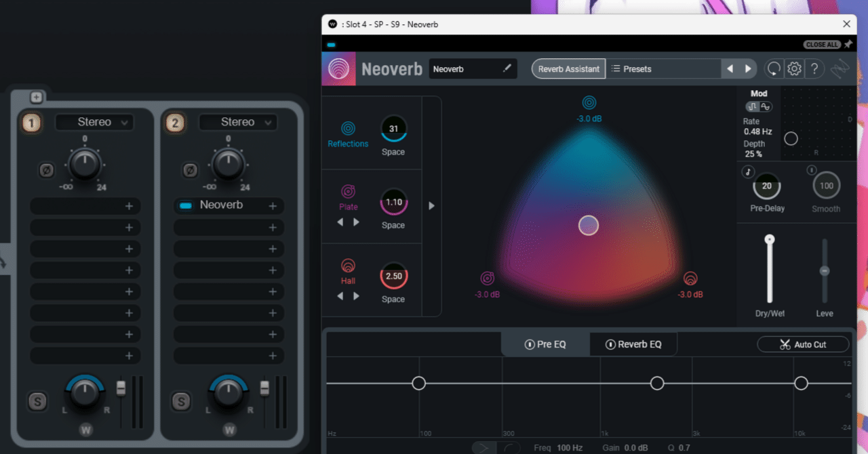Screen dimensions: 868x454
Task: Click the center puck in the reverb blend pad
Action: (x=589, y=225)
